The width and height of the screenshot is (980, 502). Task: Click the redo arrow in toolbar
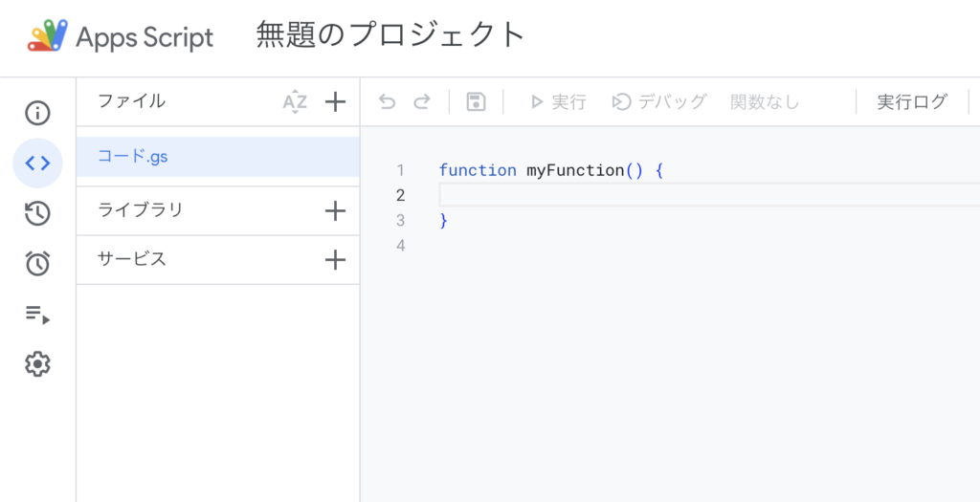coord(421,102)
